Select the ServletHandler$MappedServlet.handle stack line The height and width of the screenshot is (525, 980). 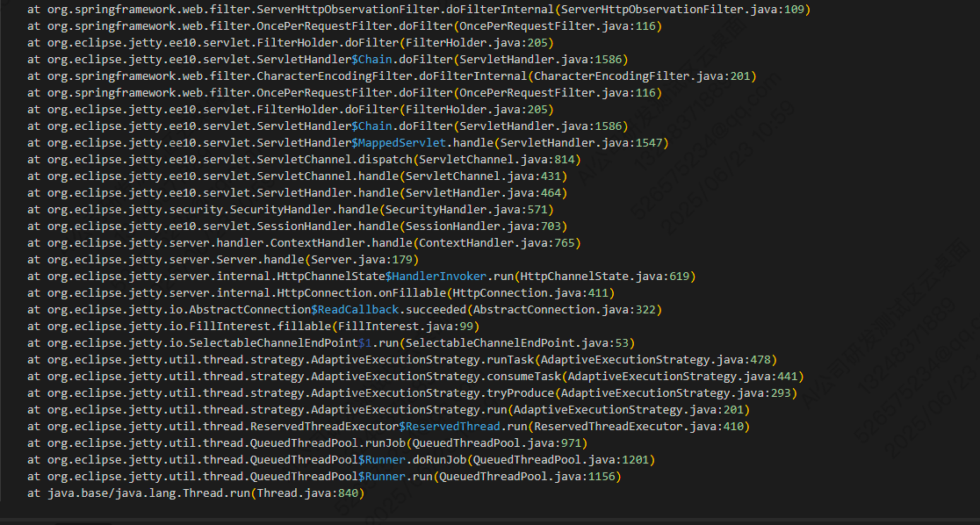click(x=348, y=143)
